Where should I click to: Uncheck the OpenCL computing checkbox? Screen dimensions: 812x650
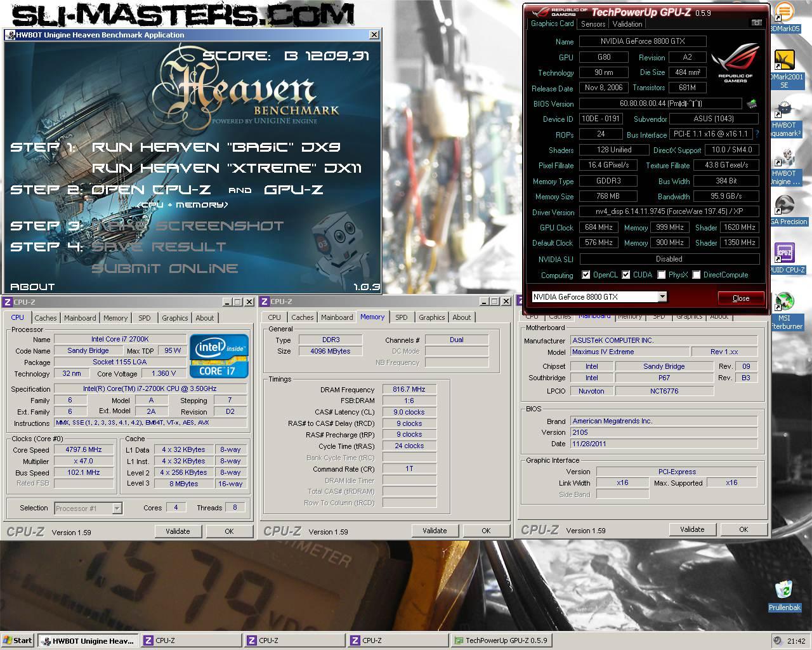tap(586, 275)
